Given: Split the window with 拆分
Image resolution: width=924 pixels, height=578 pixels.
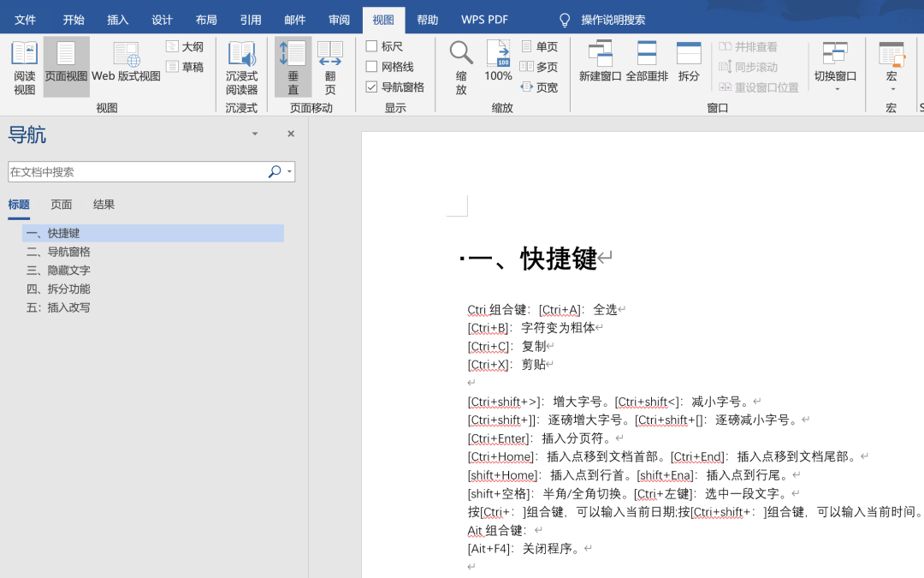Looking at the screenshot, I should (689, 62).
